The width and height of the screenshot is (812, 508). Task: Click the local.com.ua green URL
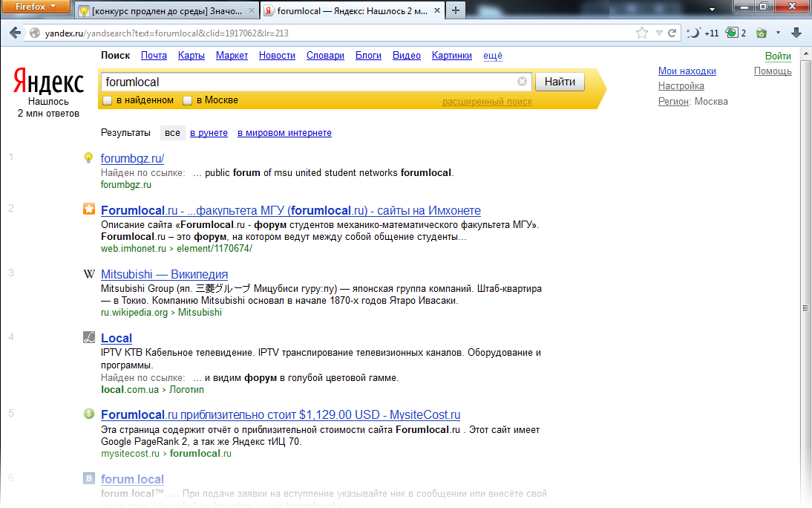pos(152,389)
